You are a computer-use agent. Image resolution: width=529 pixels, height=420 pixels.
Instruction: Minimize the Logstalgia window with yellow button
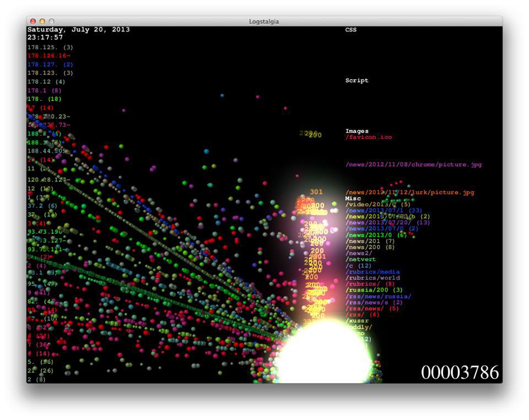pos(42,21)
